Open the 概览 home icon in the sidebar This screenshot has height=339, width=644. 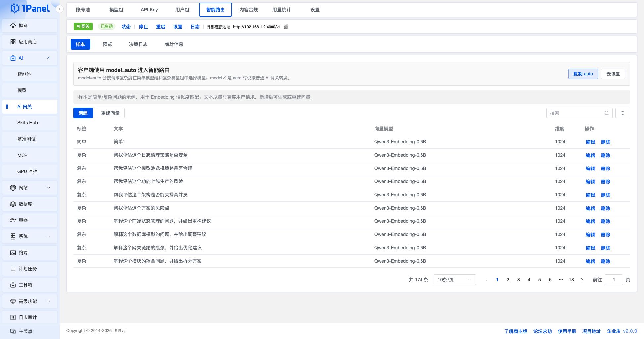(x=13, y=25)
